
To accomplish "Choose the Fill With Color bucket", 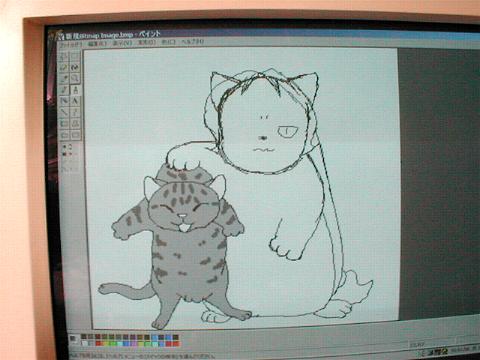I will (76, 68).
